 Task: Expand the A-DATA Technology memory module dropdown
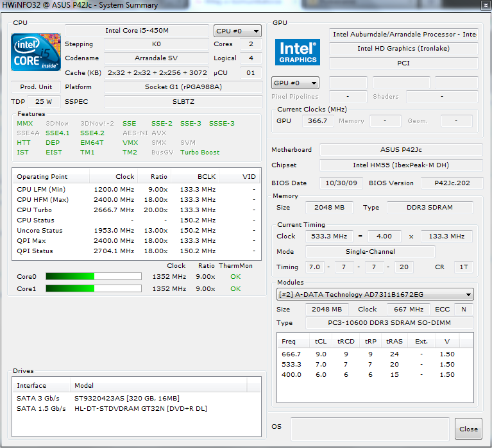(375, 294)
